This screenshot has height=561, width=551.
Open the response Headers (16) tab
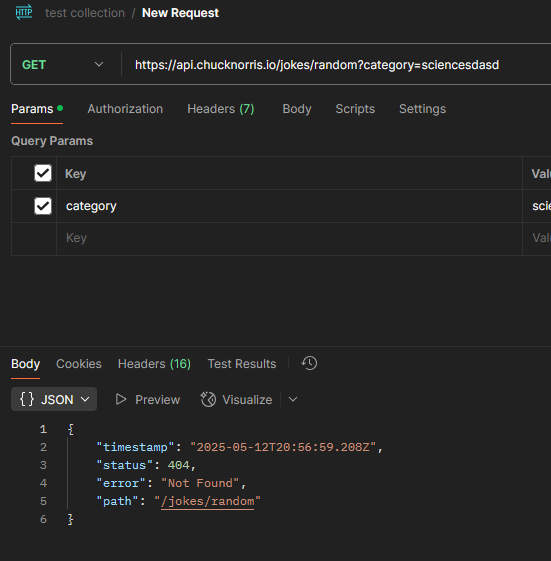point(154,364)
